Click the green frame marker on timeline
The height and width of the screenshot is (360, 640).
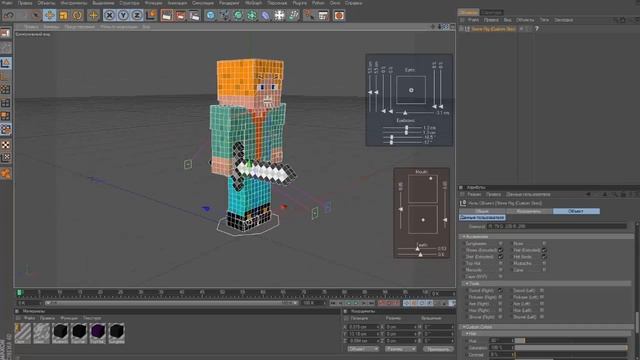coord(20,293)
